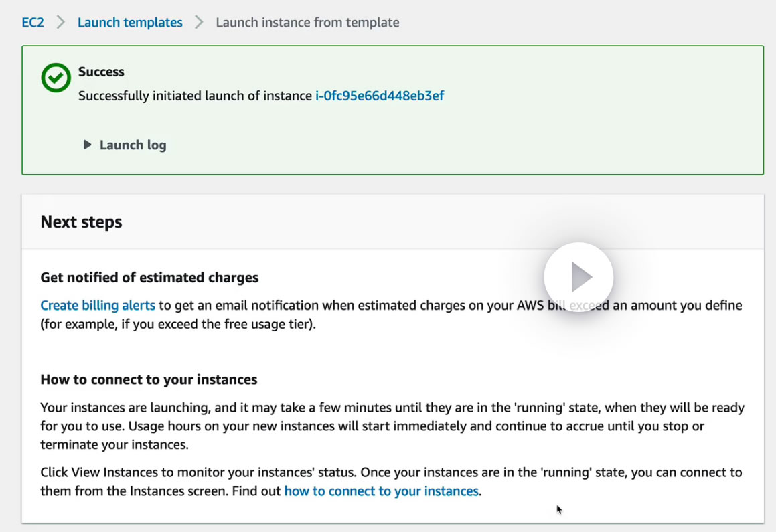This screenshot has width=776, height=532.
Task: Click the chevron separator after Launch templates
Action: [199, 23]
